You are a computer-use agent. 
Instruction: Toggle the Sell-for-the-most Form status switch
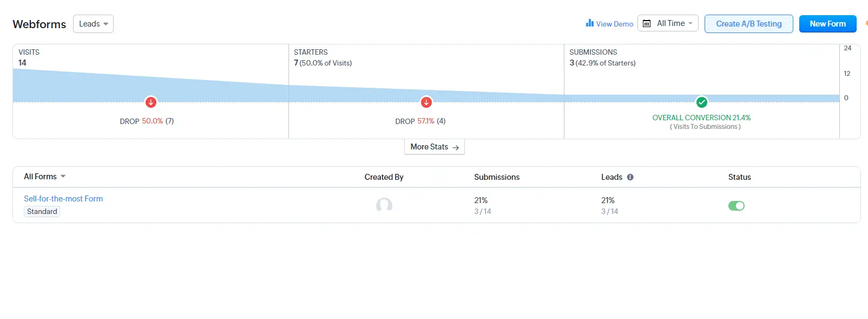(x=737, y=206)
